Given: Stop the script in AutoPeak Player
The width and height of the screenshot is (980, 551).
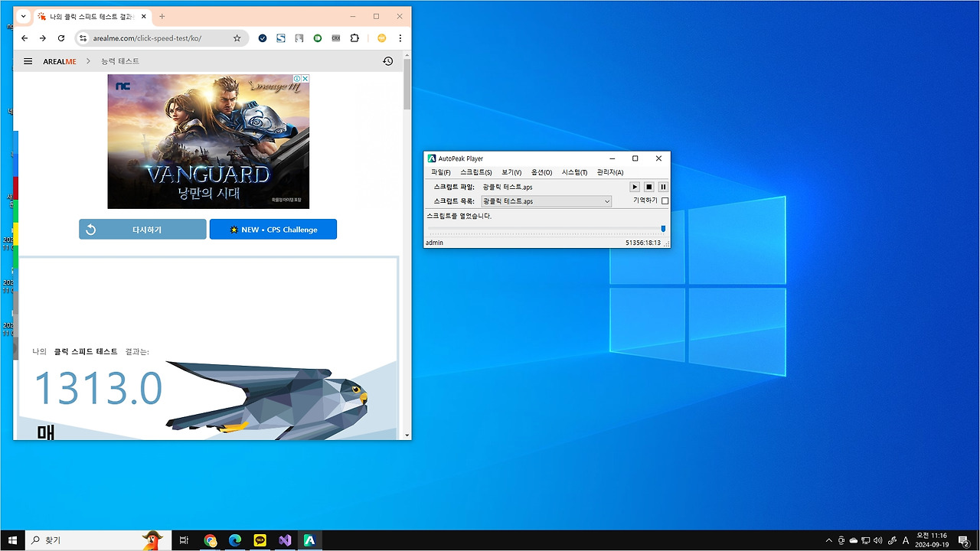Looking at the screenshot, I should pos(649,187).
